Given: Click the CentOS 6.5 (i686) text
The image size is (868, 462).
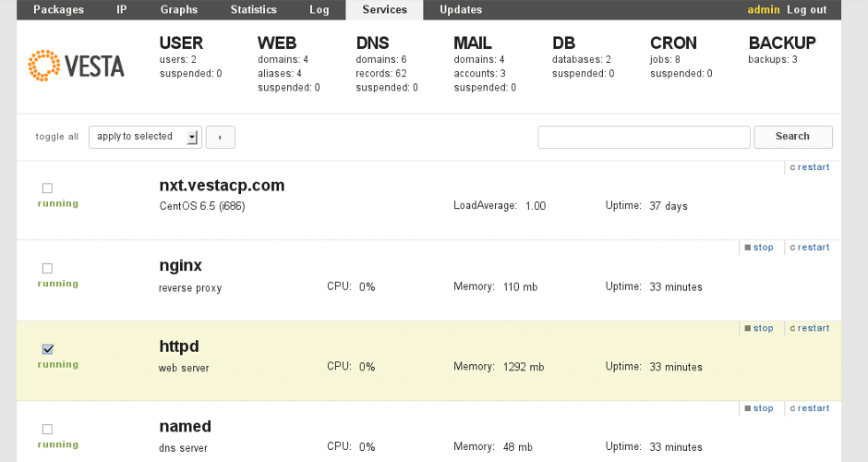Looking at the screenshot, I should pyautogui.click(x=202, y=206).
